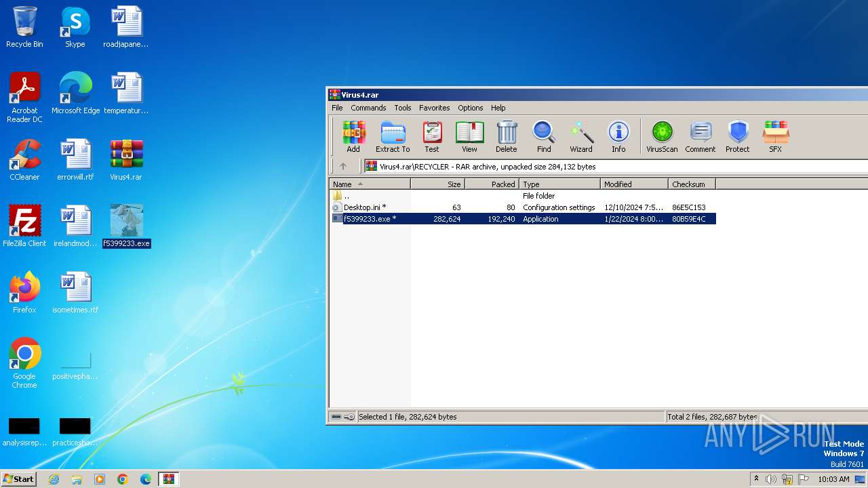Show hidden tray icons arrow
This screenshot has width=868, height=488.
pyautogui.click(x=756, y=479)
